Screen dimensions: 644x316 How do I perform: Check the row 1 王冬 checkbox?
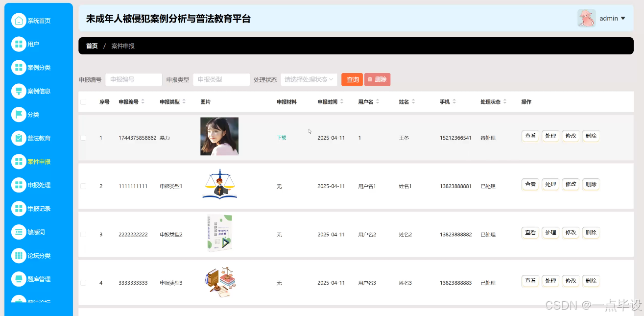(x=83, y=138)
